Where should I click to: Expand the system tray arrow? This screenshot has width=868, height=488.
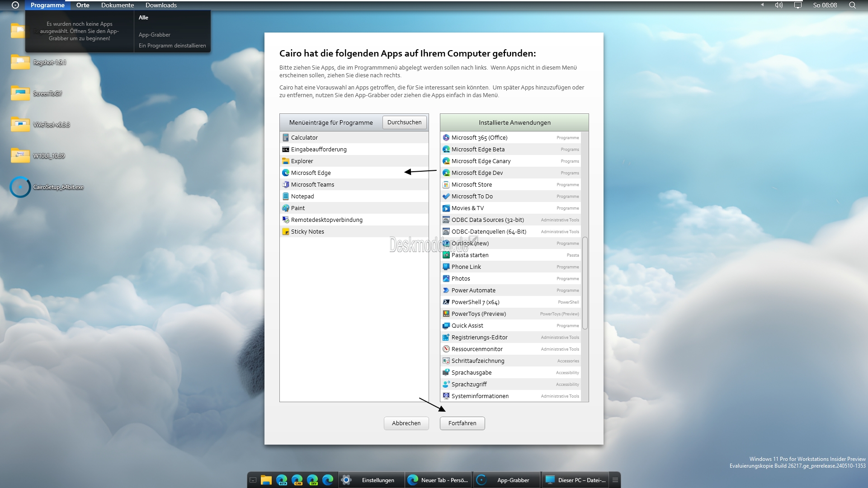tap(762, 5)
